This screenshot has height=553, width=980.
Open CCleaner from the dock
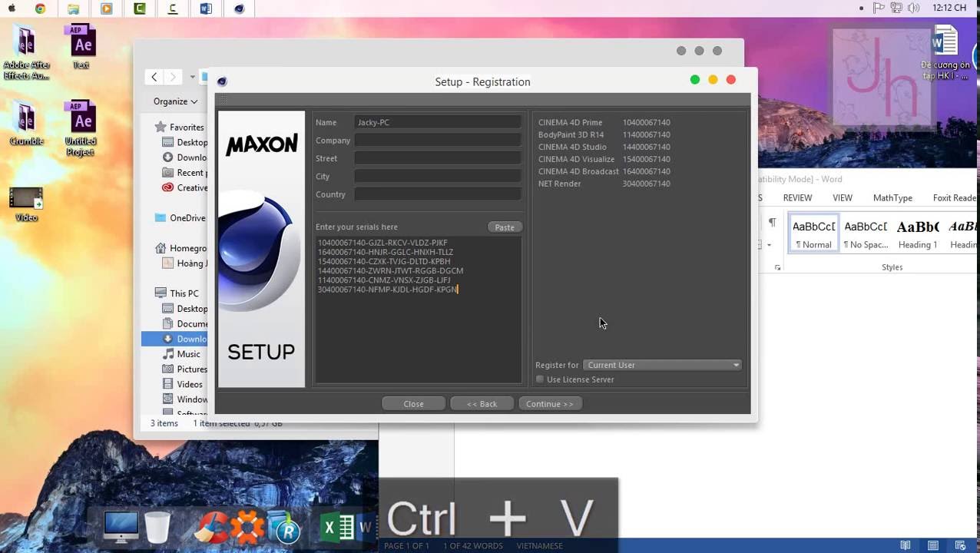click(211, 528)
